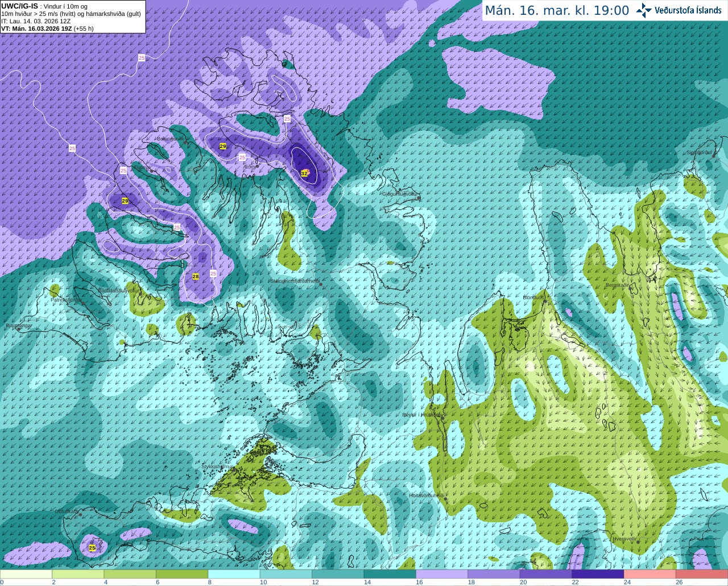The height and width of the screenshot is (586, 728).
Task: Click the Blönduós station label
Action: [533, 298]
